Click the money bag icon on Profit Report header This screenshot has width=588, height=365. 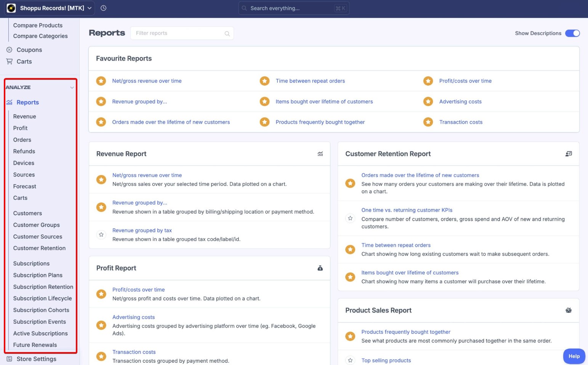tap(320, 268)
